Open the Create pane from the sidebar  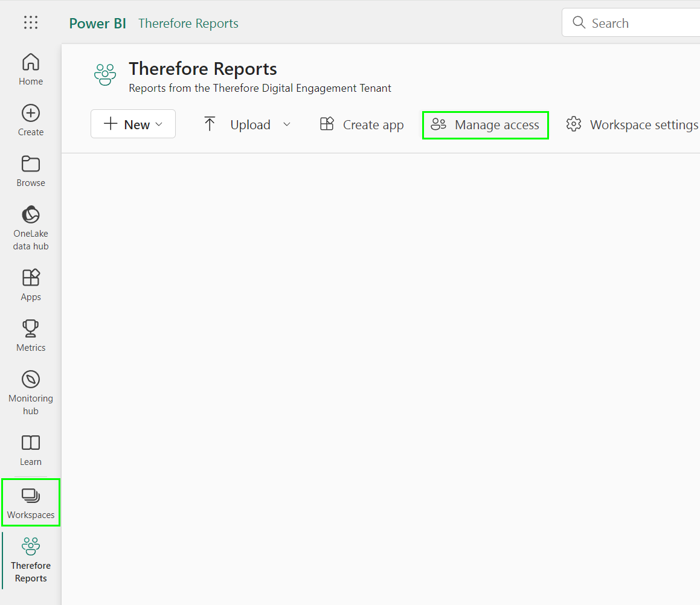[x=30, y=120]
